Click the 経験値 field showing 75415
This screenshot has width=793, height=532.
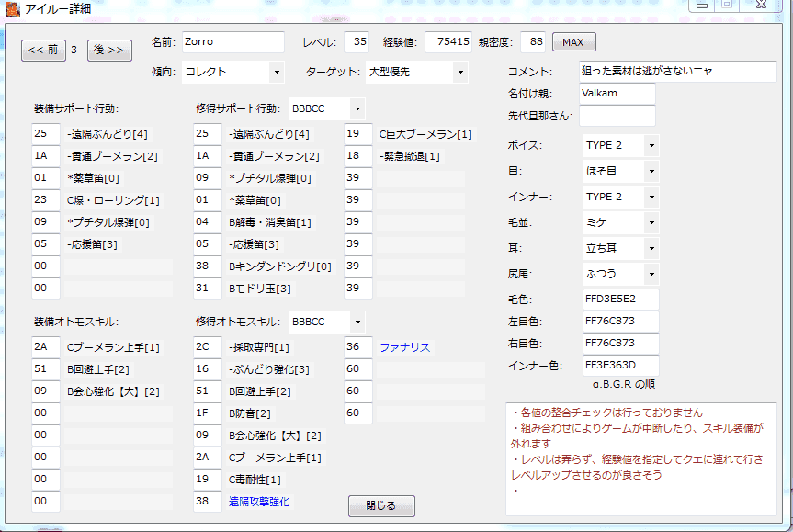448,42
